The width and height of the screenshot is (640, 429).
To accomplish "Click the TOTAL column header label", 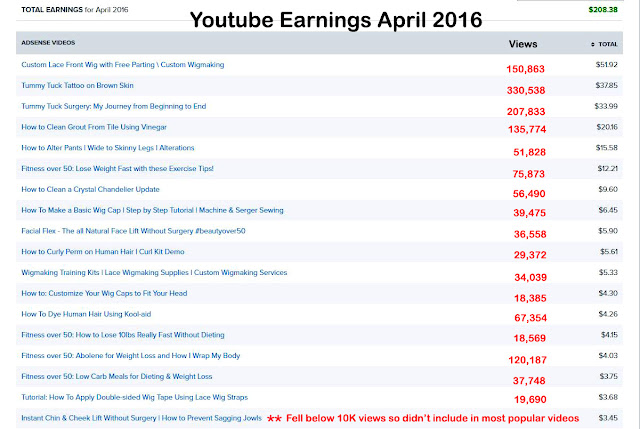I will tap(608, 44).
